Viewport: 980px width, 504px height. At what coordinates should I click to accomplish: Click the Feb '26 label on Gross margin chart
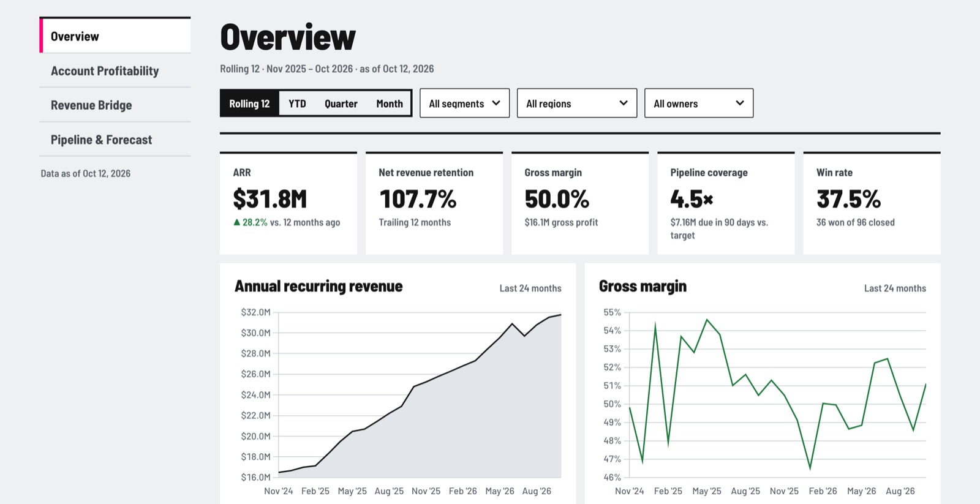pyautogui.click(x=823, y=491)
